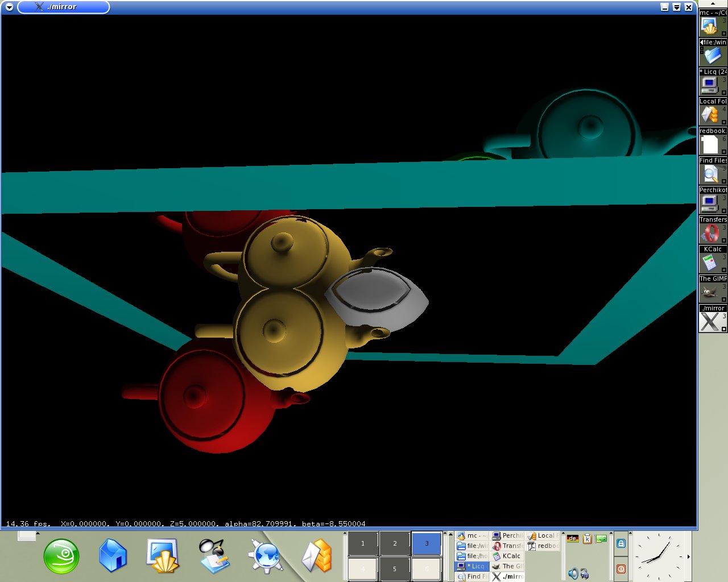Open the Klipper clipboard tray icon

point(588,538)
